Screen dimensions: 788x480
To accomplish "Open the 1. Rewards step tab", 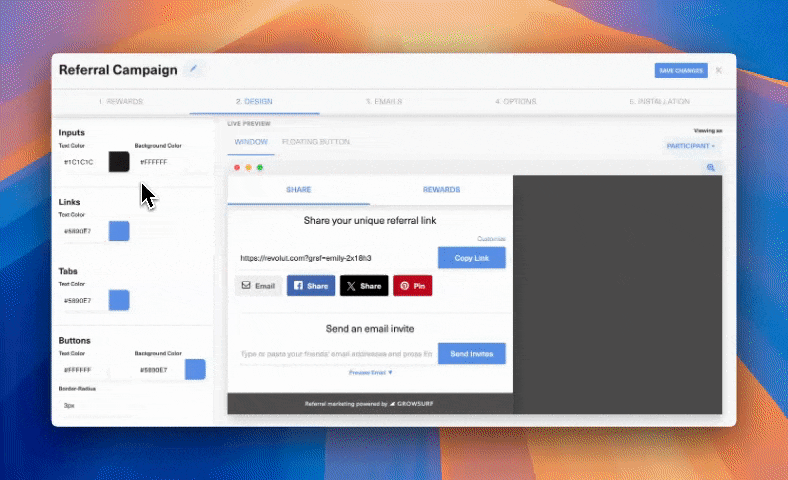I will (x=121, y=102).
